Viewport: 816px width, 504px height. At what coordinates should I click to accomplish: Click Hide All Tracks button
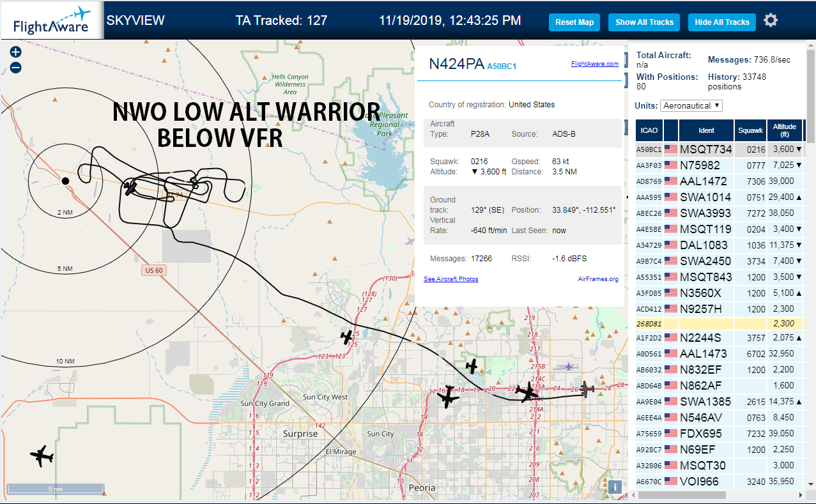(722, 22)
